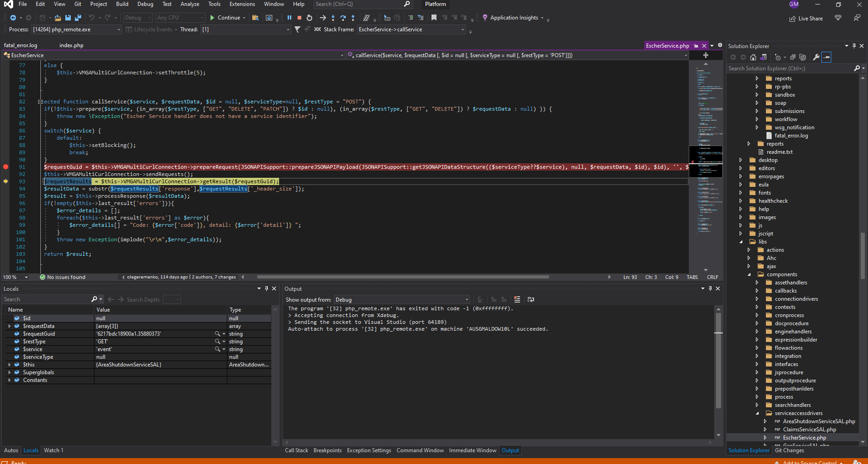The image size is (868, 464).
Task: Click Live Share button
Action: pos(806,19)
